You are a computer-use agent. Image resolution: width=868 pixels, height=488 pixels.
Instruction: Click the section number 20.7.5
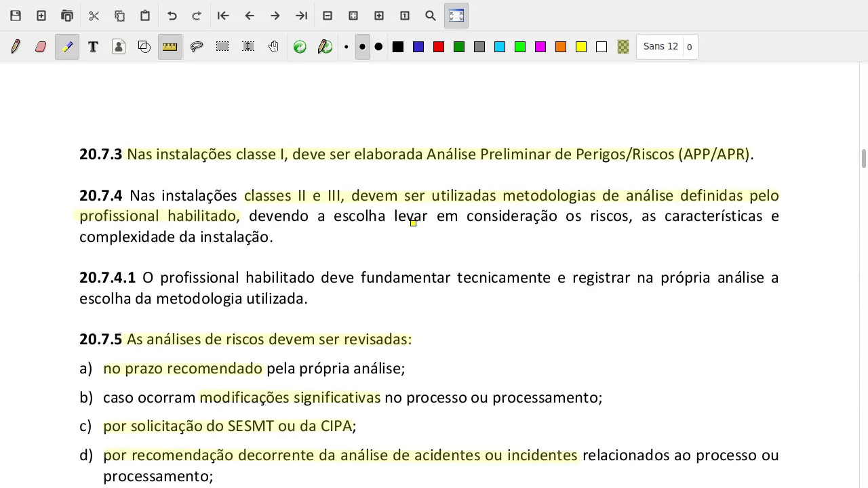[x=100, y=339]
